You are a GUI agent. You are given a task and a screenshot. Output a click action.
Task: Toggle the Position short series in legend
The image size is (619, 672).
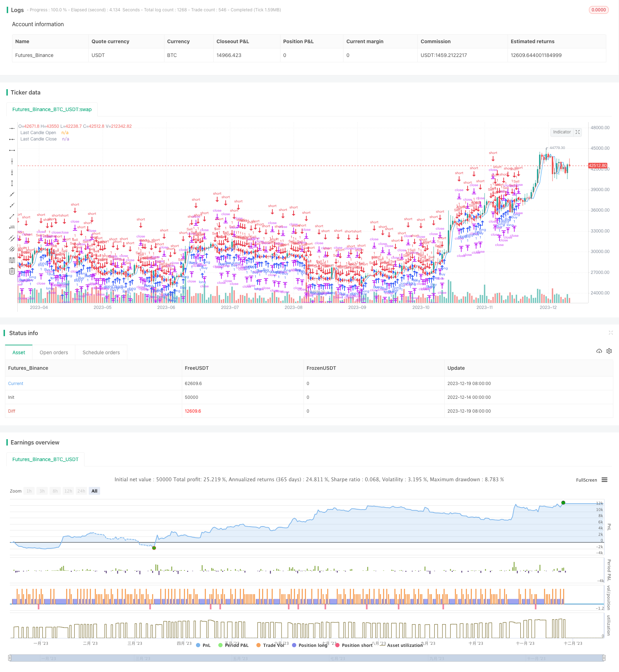354,645
